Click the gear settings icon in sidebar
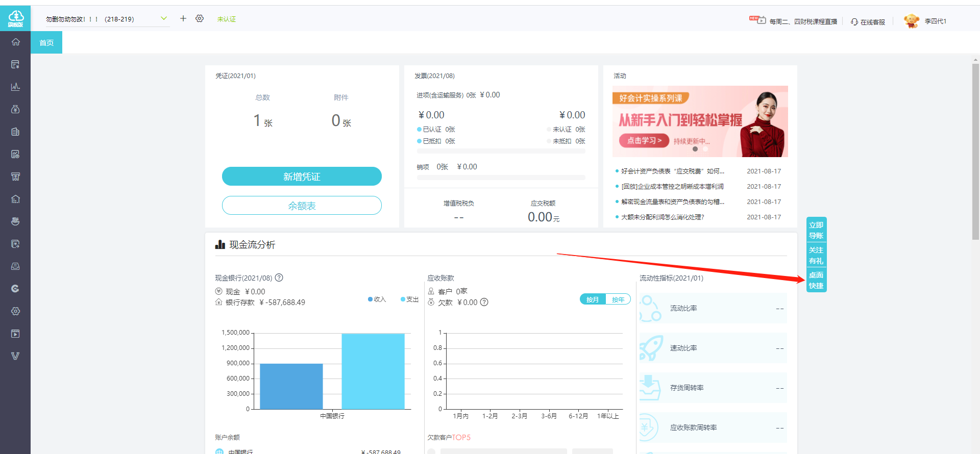Image resolution: width=980 pixels, height=454 pixels. [x=15, y=311]
